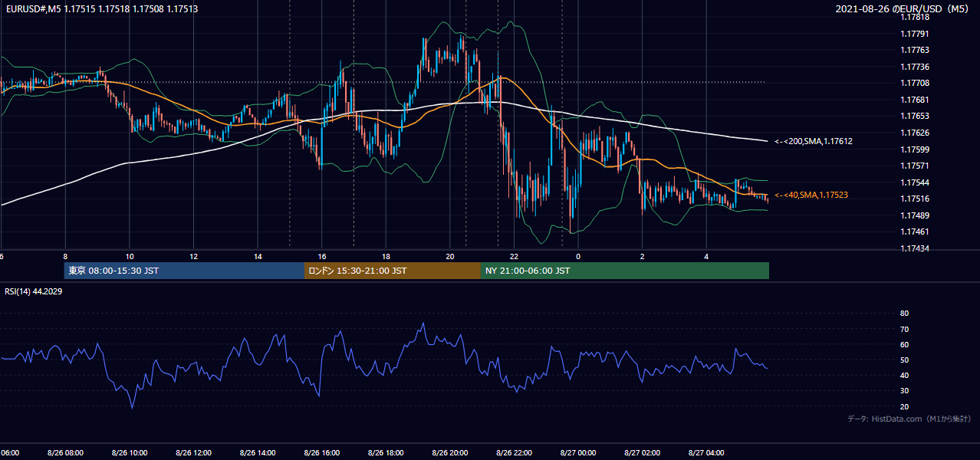The image size is (980, 460).
Task: Click hour label 20 under price chart
Action: coord(450,256)
